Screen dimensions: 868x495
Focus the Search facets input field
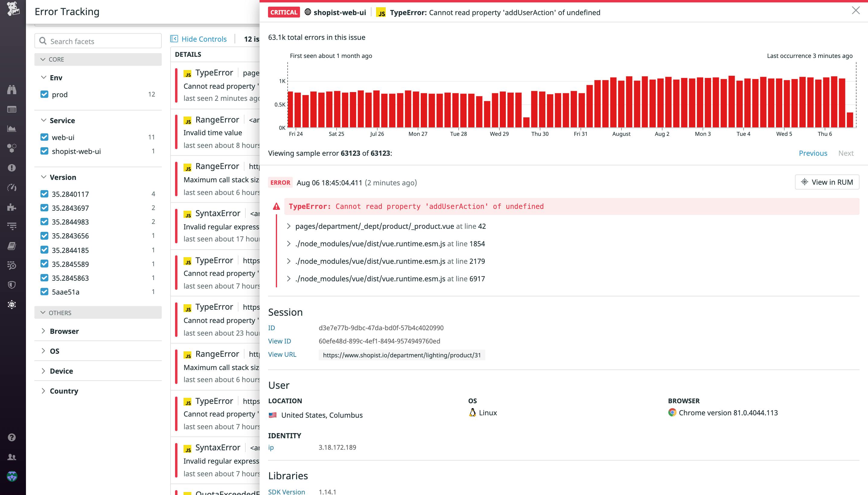[x=98, y=41]
